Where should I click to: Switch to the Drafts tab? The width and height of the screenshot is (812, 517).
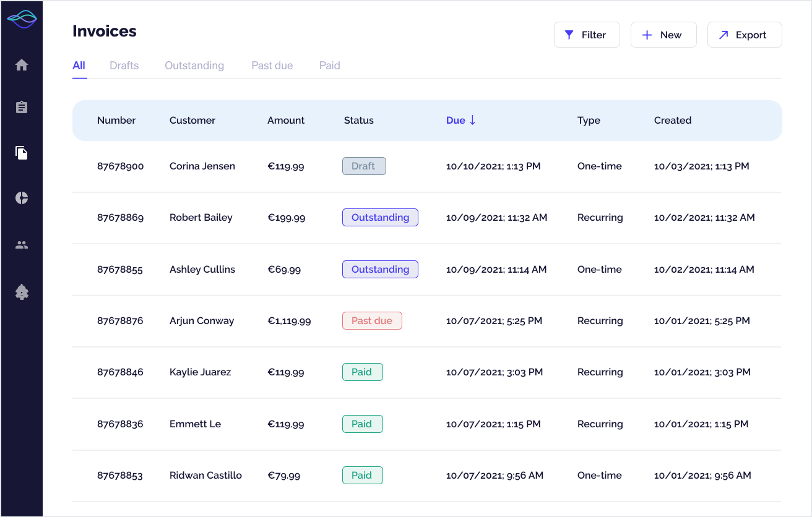click(x=124, y=66)
